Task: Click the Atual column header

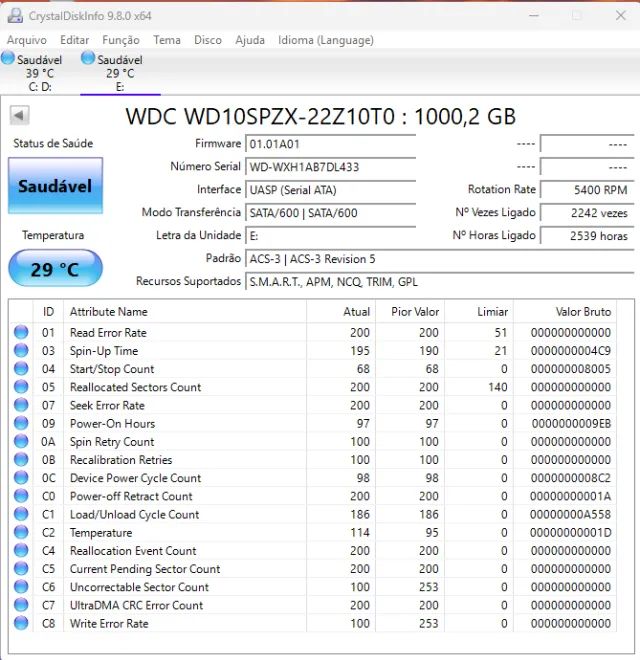Action: (341, 311)
